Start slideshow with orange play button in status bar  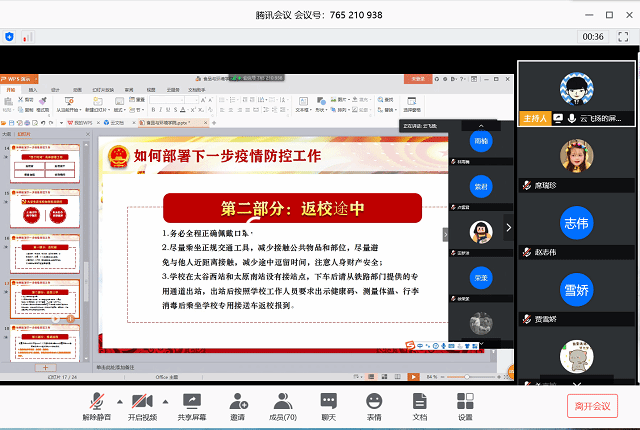(x=413, y=377)
